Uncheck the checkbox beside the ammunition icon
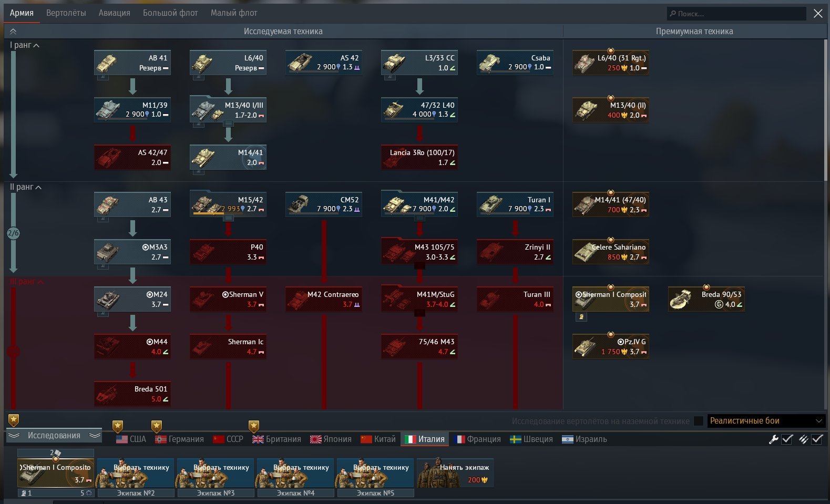The height and width of the screenshot is (504, 830). click(817, 439)
